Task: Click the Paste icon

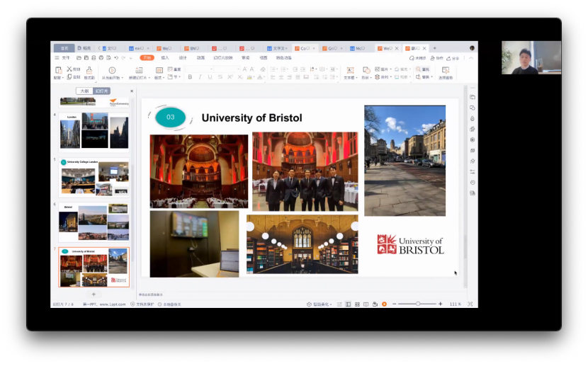Action: click(58, 70)
